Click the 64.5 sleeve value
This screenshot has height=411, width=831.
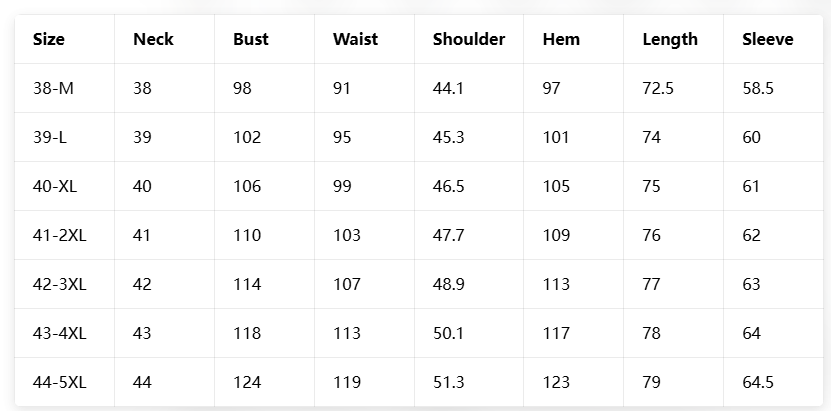point(758,382)
